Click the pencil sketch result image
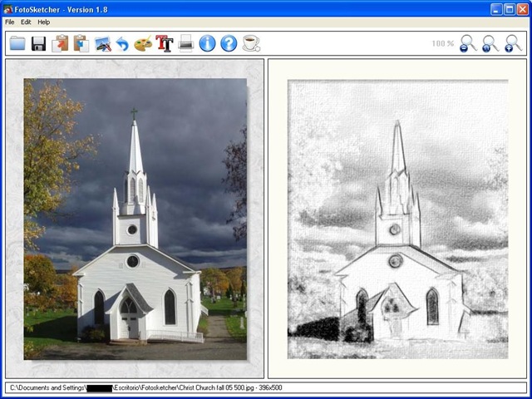Image resolution: width=532 pixels, height=399 pixels. pos(398,219)
